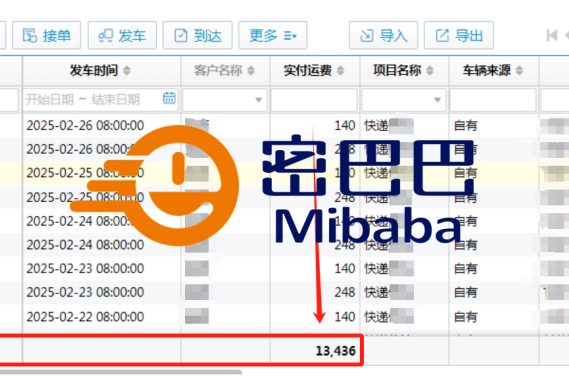The width and height of the screenshot is (569, 378).
Task: Click the 接单 button
Action: (46, 35)
